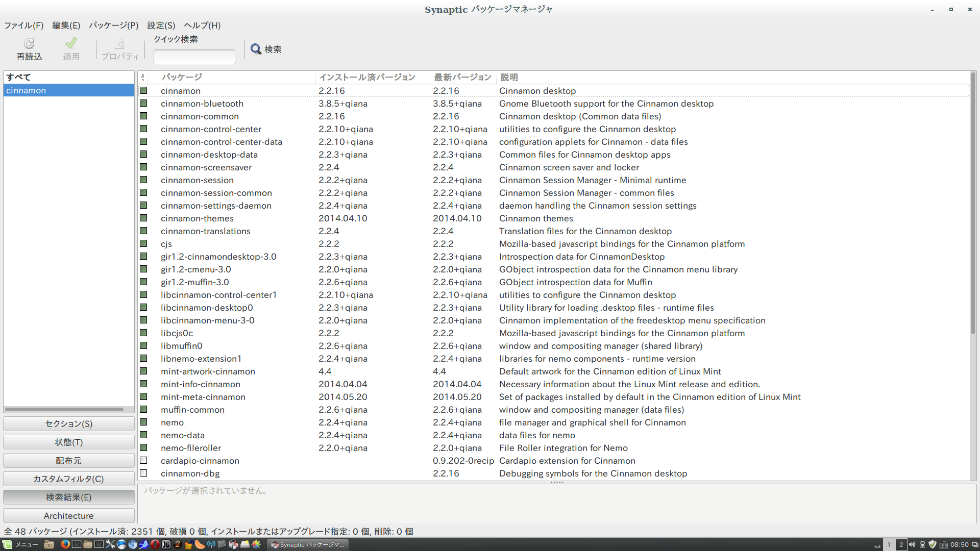Click the disk drive icon in the panel
The image size is (980, 551).
tap(245, 544)
